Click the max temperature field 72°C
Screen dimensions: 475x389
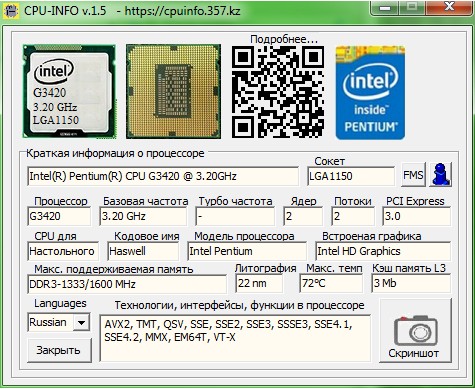tap(331, 284)
